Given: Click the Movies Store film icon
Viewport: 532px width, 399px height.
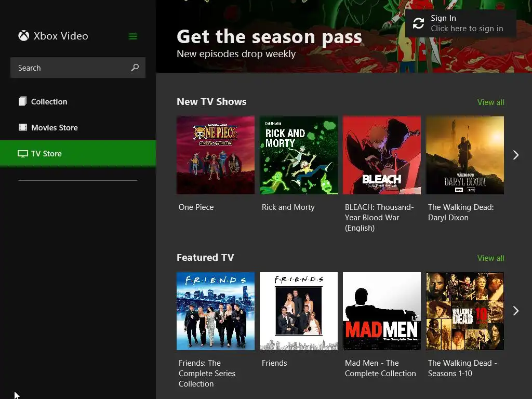Looking at the screenshot, I should coord(23,127).
